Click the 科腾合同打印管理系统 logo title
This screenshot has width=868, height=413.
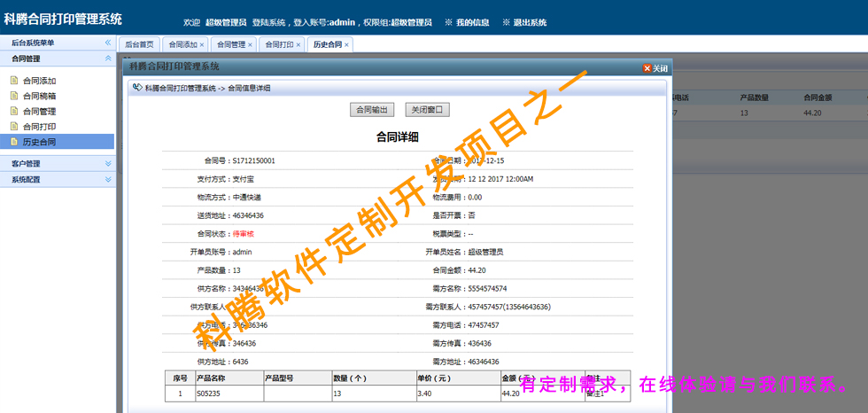[63, 19]
